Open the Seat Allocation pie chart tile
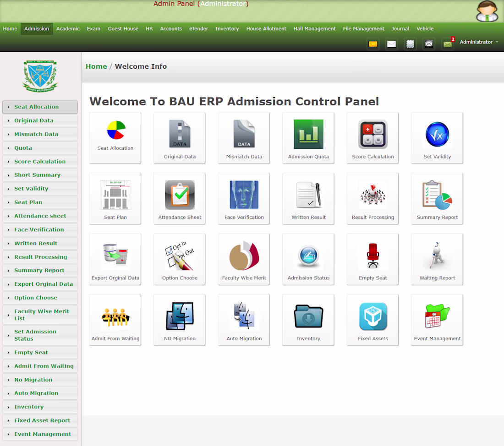504x446 pixels. [115, 138]
